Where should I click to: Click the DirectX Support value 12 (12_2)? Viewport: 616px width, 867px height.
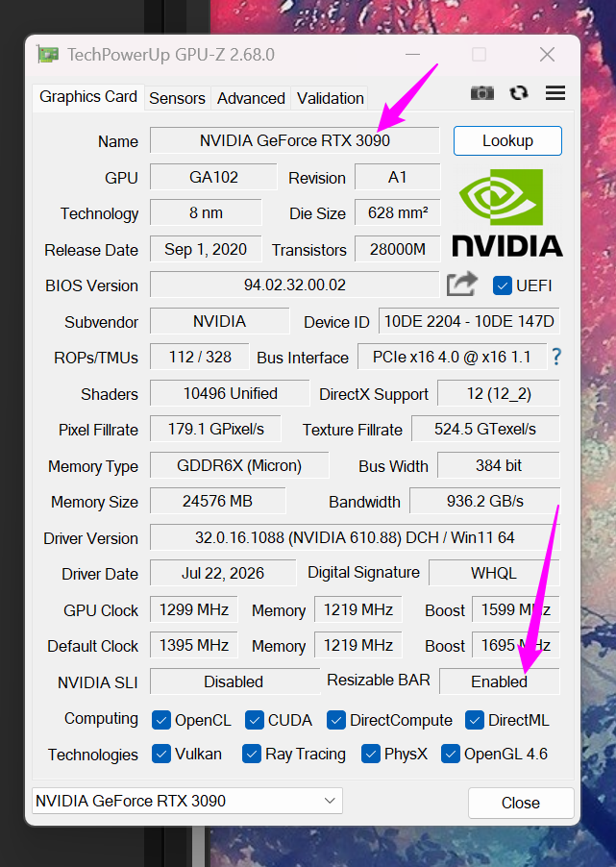click(498, 393)
